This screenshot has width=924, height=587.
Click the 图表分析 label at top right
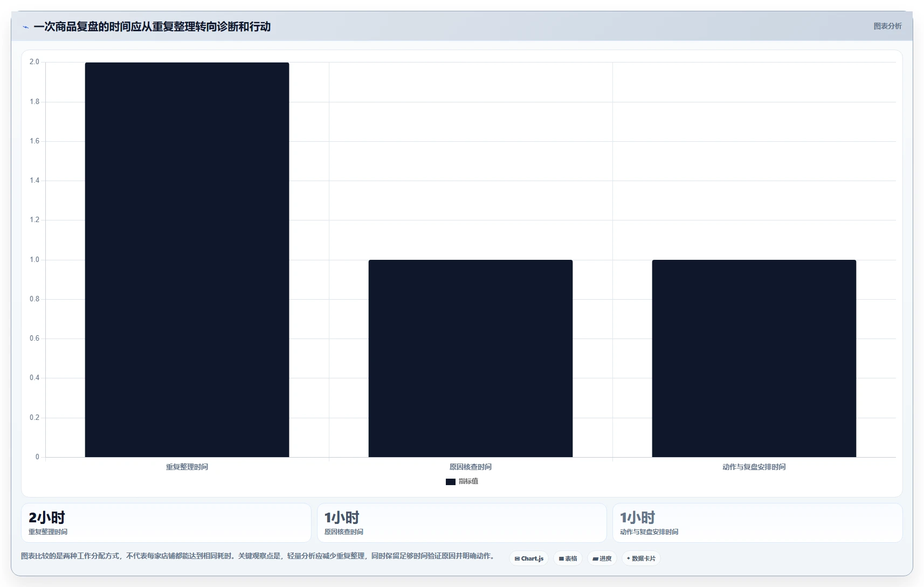point(887,26)
